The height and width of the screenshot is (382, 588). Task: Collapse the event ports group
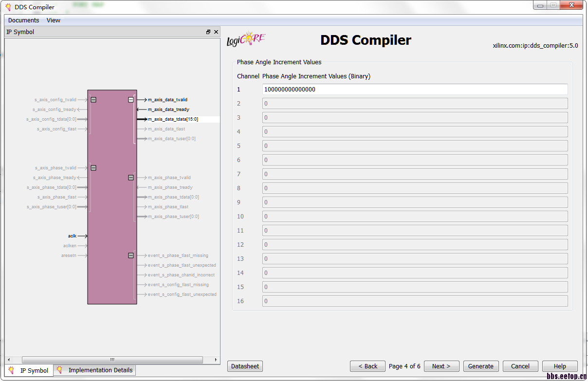(131, 255)
